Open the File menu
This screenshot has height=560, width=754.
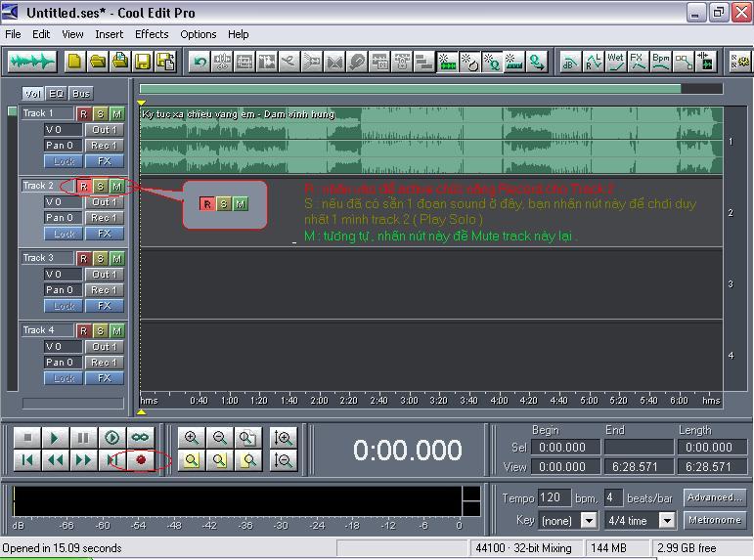click(x=13, y=34)
